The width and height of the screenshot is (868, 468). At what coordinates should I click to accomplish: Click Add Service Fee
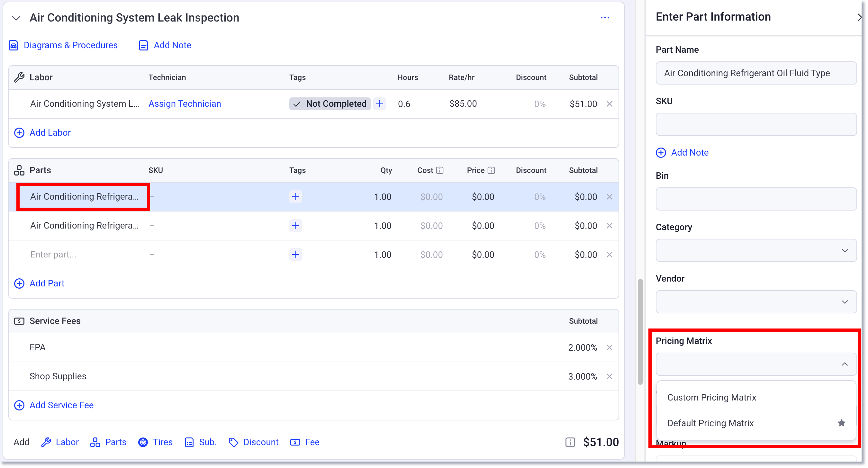(61, 405)
